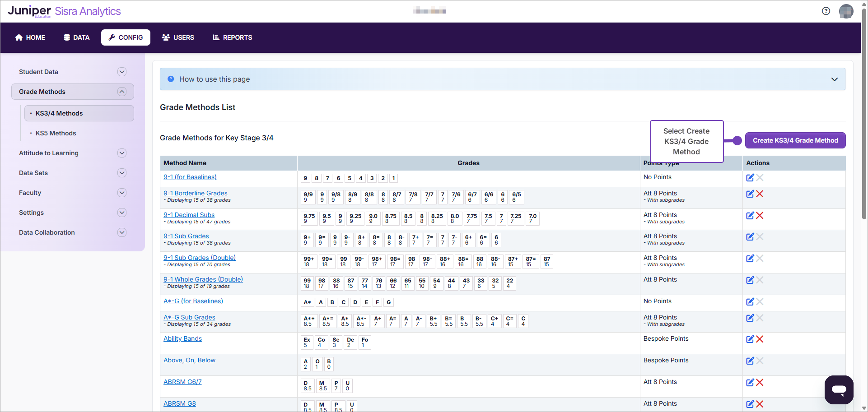Delete the ABRSM G6/7 grade method
Viewport: 868px width, 412px height.
760,382
